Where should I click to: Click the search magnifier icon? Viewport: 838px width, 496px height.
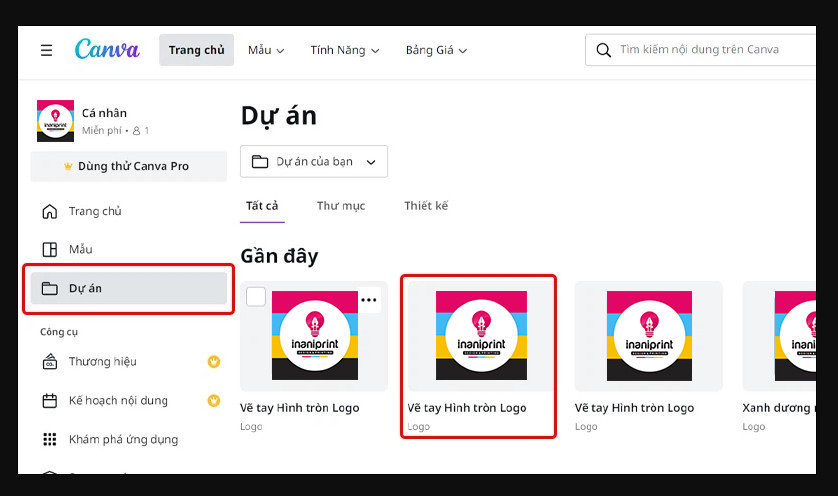pyautogui.click(x=603, y=50)
